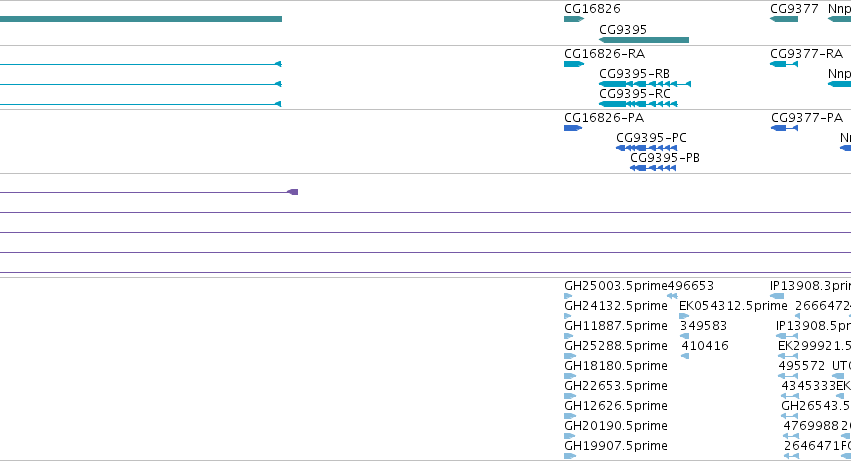
Task: Click the GH22653.5prime EST label
Action: (x=616, y=387)
